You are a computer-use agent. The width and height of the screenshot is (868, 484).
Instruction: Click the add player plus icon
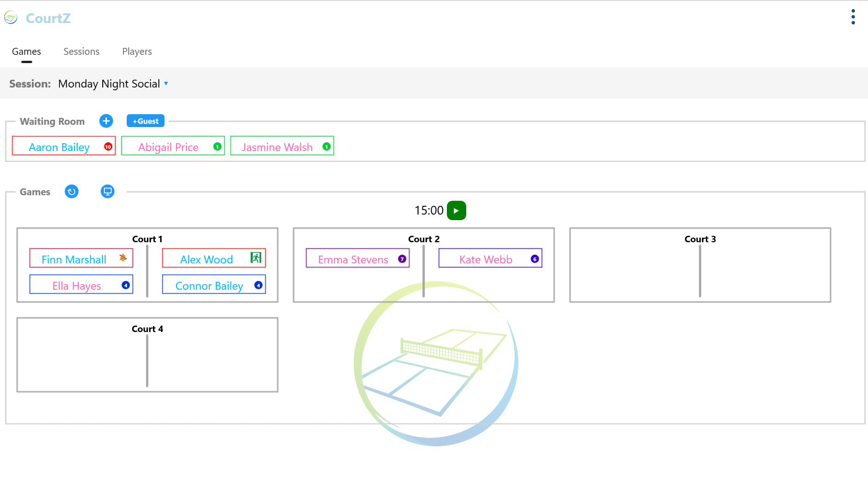click(106, 121)
